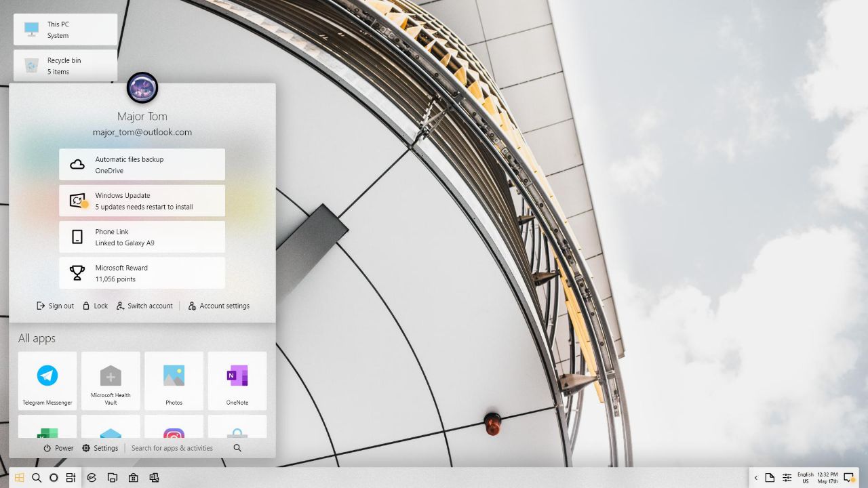
Task: Click the Start button on the taskbar
Action: tap(20, 478)
